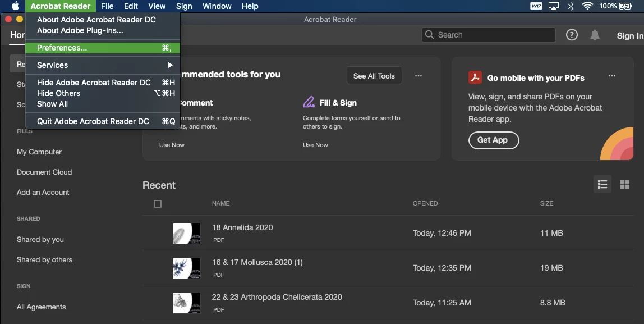Click the See All Tools button
Viewport: 644px width, 324px height.
(374, 76)
